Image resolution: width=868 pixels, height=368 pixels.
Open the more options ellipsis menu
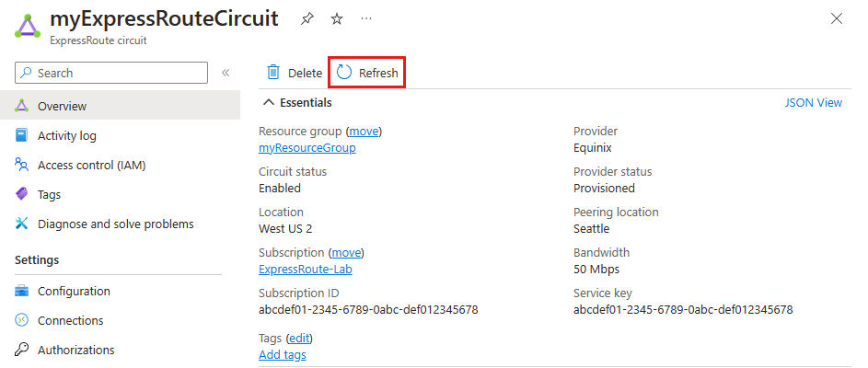coord(366,18)
